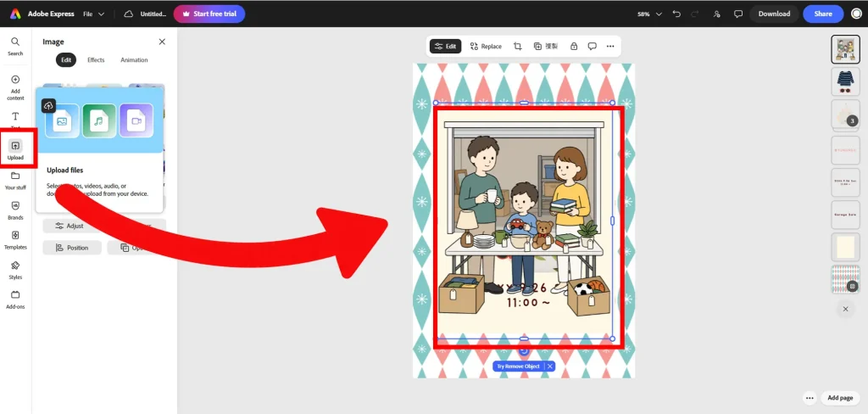Select the crop tool in floating toolbar
Viewport: 868px width, 414px height.
click(x=518, y=46)
